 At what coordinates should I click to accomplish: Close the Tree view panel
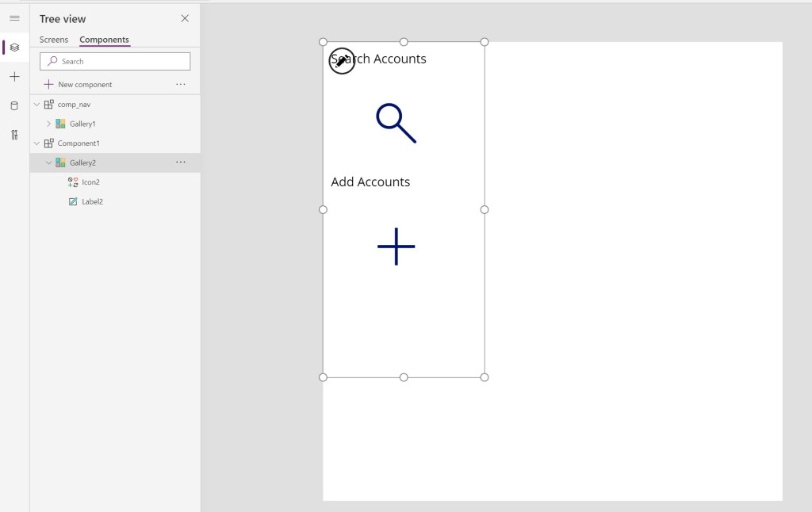pyautogui.click(x=185, y=17)
